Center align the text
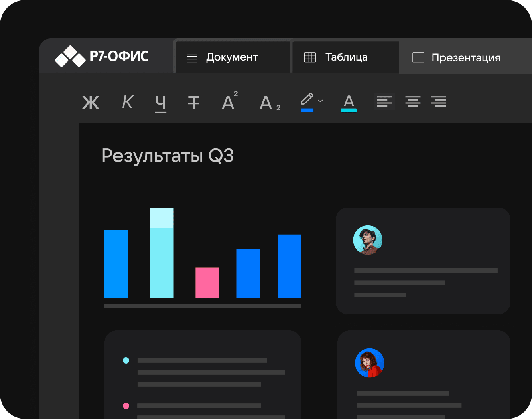This screenshot has height=419, width=532. pos(413,102)
